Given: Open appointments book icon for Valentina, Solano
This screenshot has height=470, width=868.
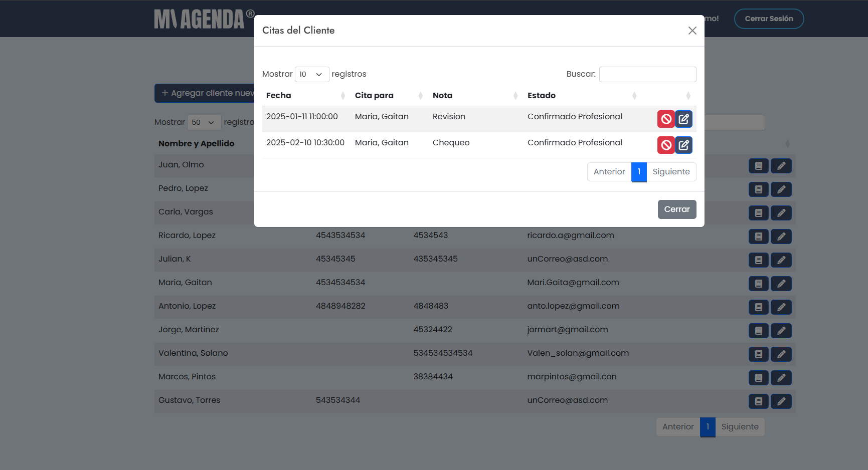Looking at the screenshot, I should click(758, 354).
